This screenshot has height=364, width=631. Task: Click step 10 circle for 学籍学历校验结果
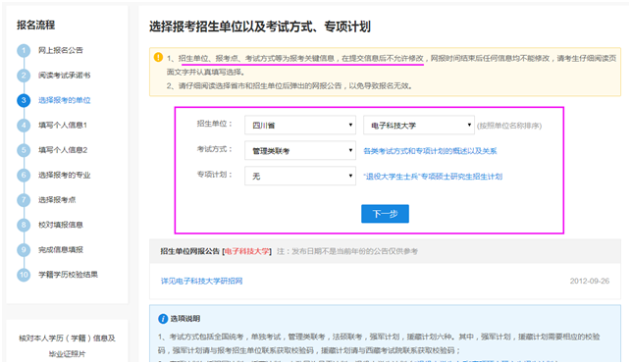24,275
